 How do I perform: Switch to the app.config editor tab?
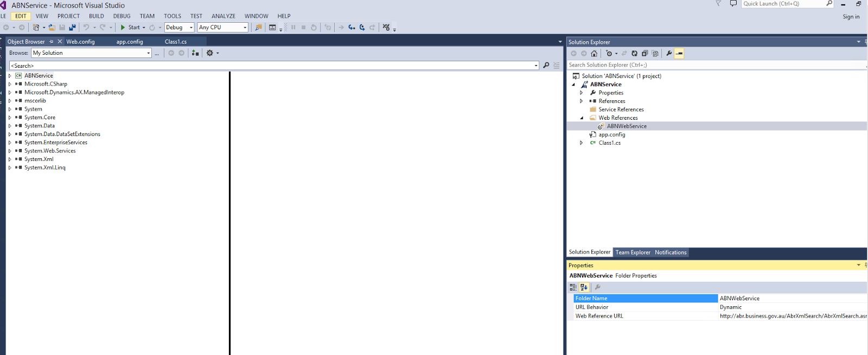point(130,42)
